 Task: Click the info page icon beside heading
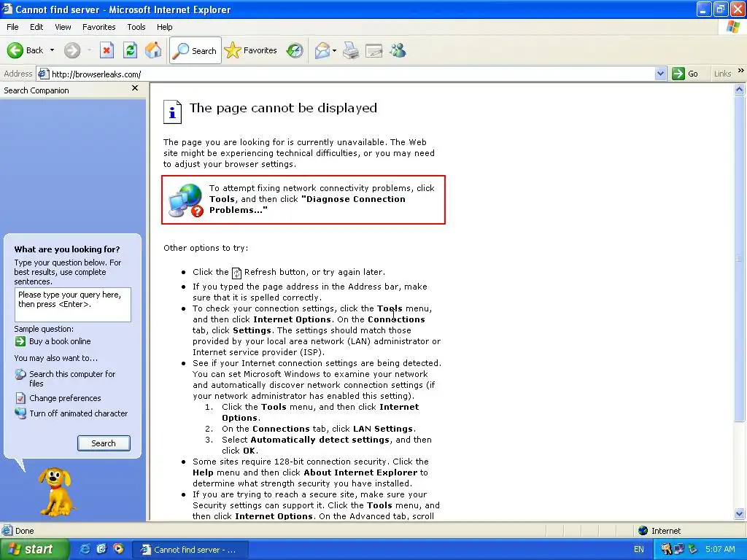pyautogui.click(x=172, y=112)
